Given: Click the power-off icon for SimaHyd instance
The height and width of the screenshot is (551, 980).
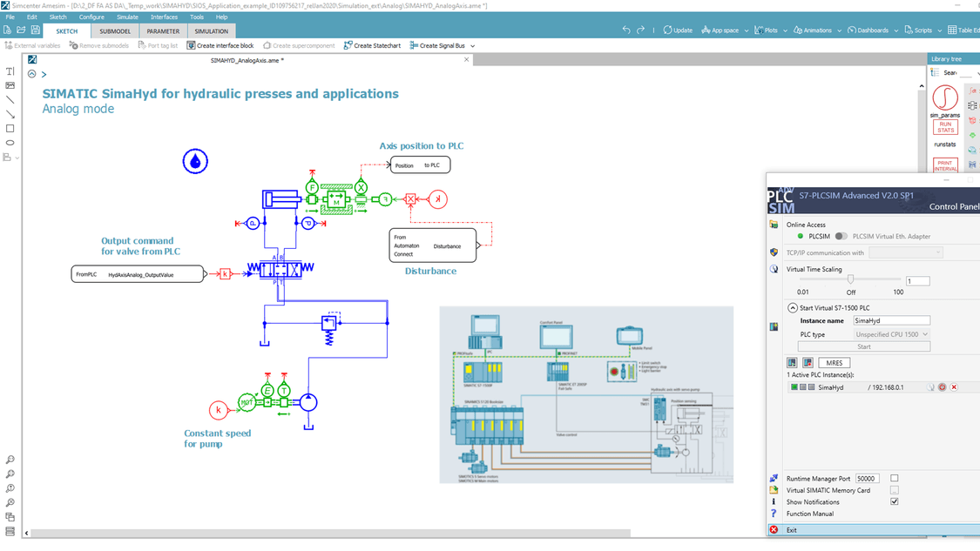Looking at the screenshot, I should tap(942, 387).
